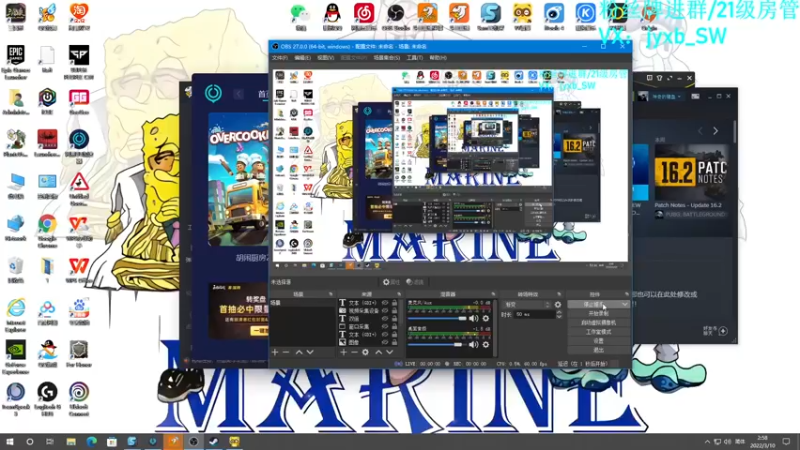
Task: Toggle lock of 视频采集设备 source
Action: click(x=394, y=311)
